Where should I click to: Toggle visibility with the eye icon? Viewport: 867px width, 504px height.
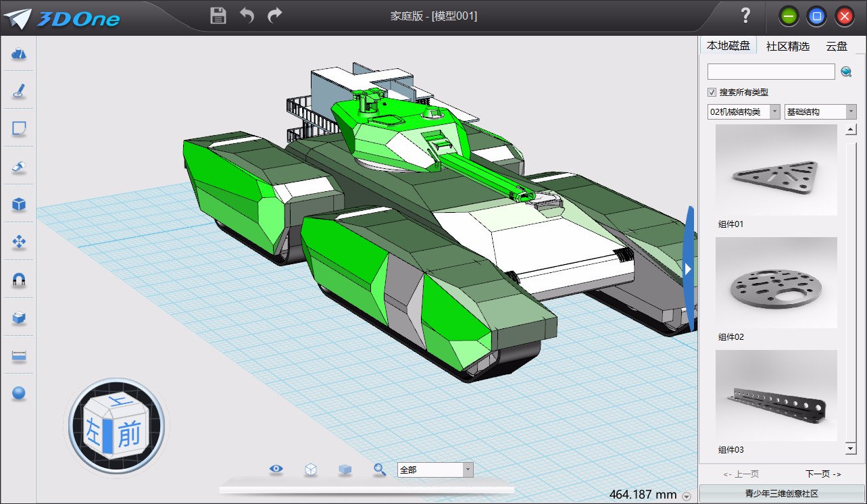[276, 469]
